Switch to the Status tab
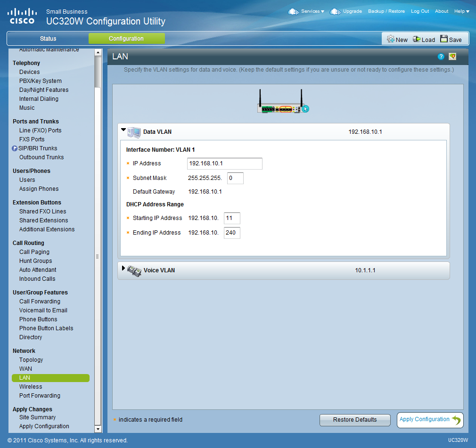476x448 pixels. (48, 39)
